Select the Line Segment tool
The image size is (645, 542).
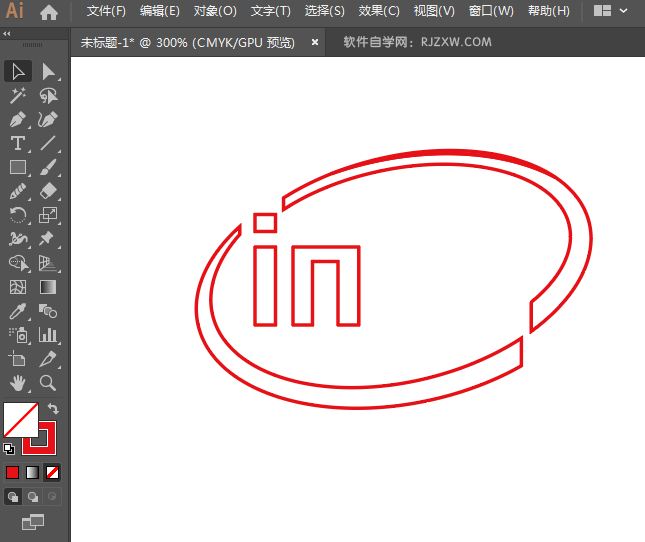click(48, 144)
